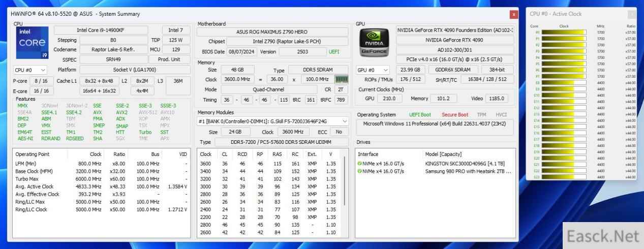Image resolution: width=644 pixels, height=249 pixels.
Task: Click the SRN49 SSPEC value
Action: (113, 59)
